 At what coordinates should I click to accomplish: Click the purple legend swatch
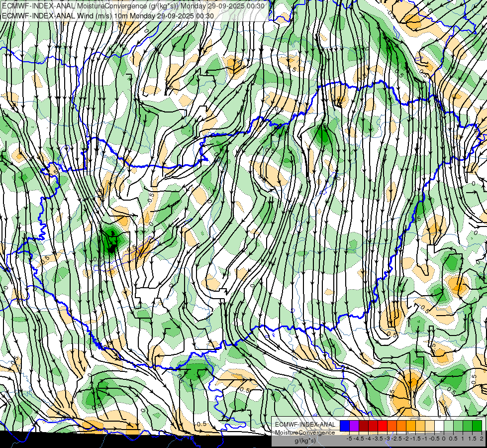click(354, 426)
